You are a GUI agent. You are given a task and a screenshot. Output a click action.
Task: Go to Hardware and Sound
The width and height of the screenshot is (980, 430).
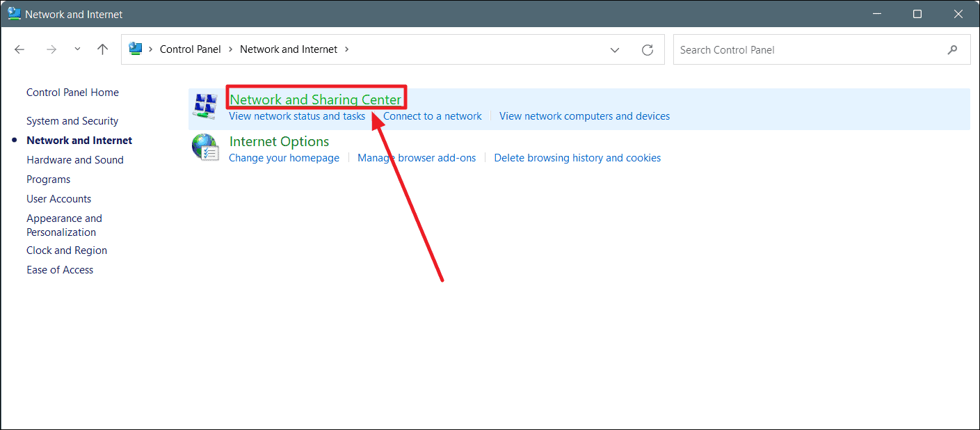tap(75, 160)
